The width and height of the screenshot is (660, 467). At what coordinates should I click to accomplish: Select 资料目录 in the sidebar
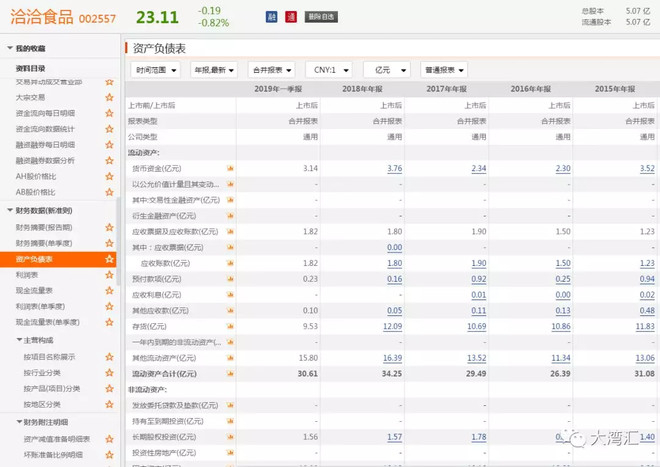tap(30, 68)
